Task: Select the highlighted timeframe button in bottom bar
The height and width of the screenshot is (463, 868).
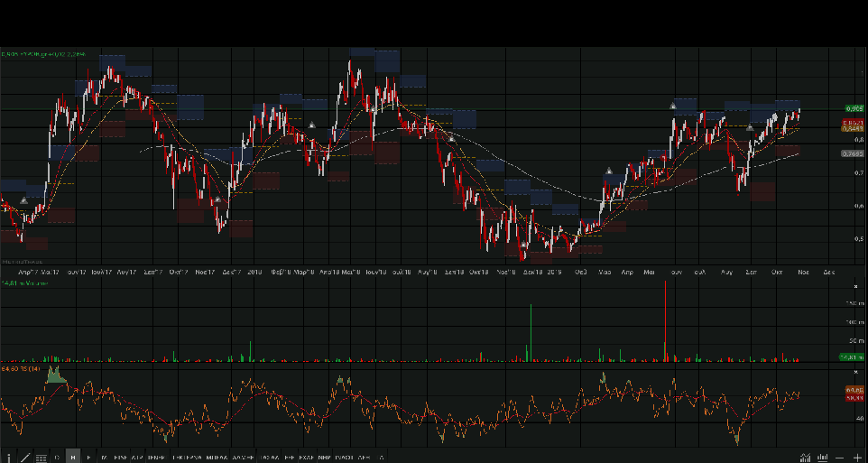Action: 73,458
